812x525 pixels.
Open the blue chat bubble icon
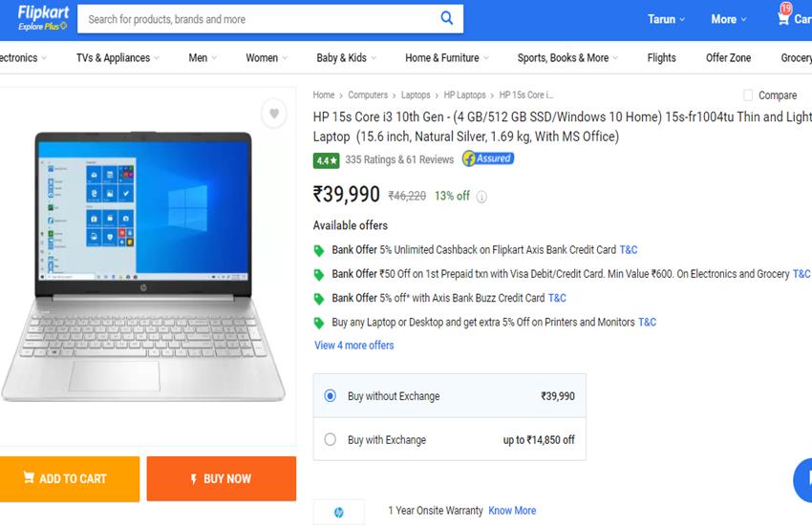click(803, 480)
